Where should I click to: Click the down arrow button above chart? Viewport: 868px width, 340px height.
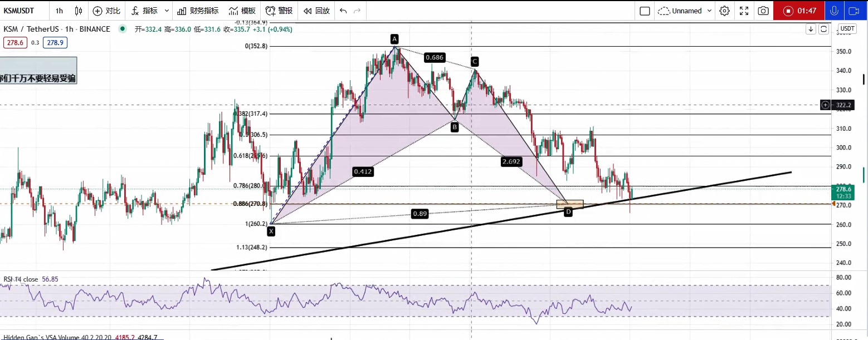811,29
